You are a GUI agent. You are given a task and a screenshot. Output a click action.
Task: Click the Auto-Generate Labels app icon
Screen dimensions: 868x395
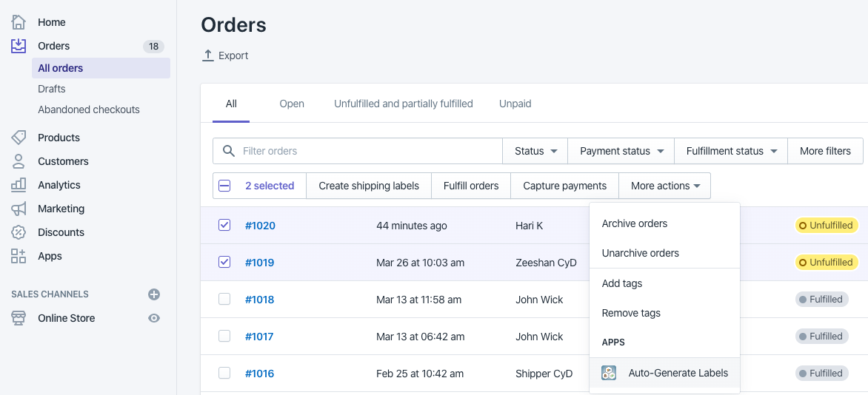coord(609,373)
